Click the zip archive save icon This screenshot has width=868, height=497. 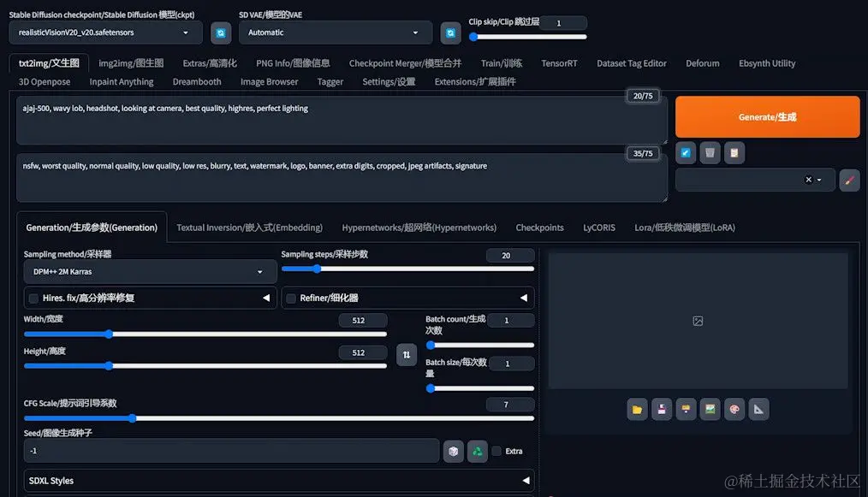pos(686,410)
